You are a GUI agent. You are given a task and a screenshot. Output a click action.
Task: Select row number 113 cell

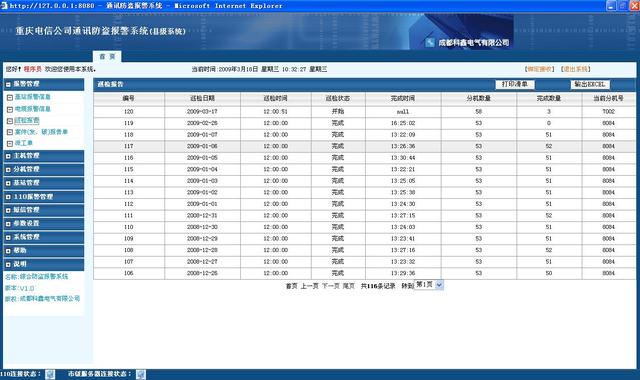129,192
